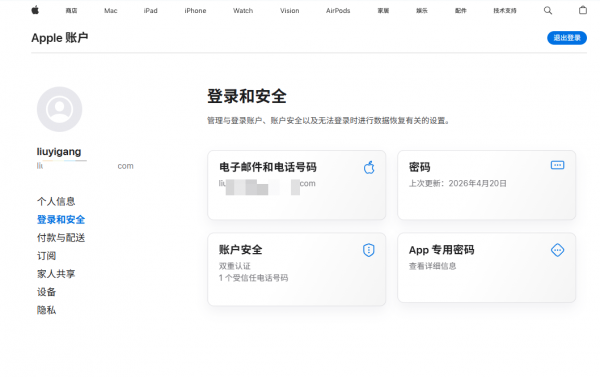
Task: Select 隐私 in the sidebar
Action: coord(46,310)
